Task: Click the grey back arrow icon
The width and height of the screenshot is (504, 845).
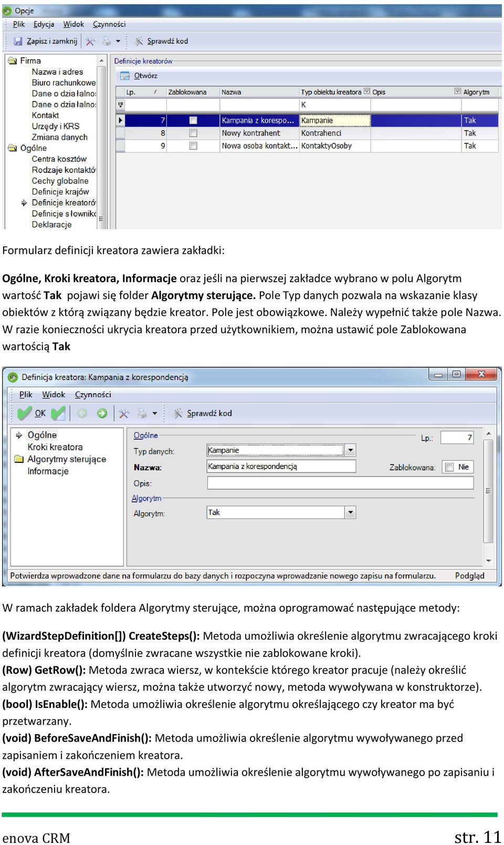Action: pos(82,414)
